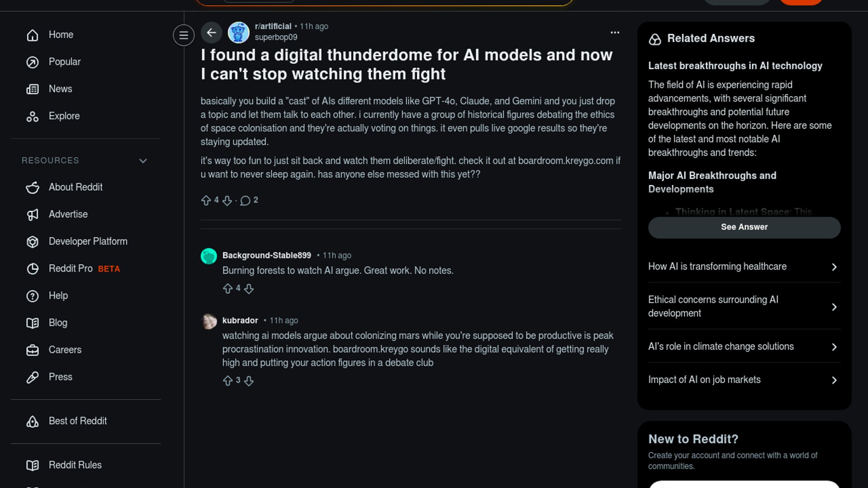Collapse the sidebar with hamburger icon
Screen dimensions: 868x488
[184, 35]
